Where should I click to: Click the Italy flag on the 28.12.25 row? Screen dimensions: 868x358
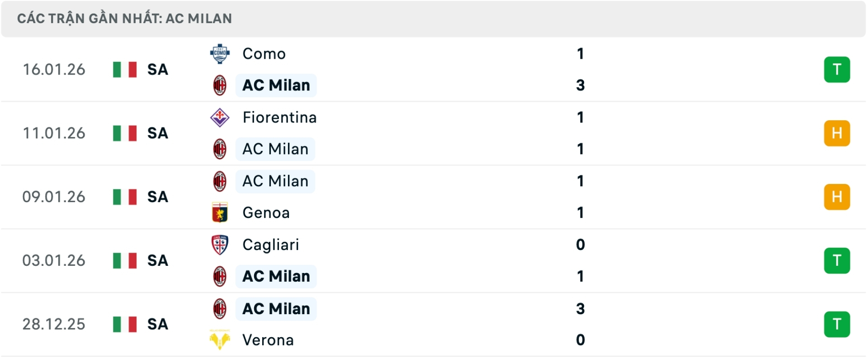(124, 324)
